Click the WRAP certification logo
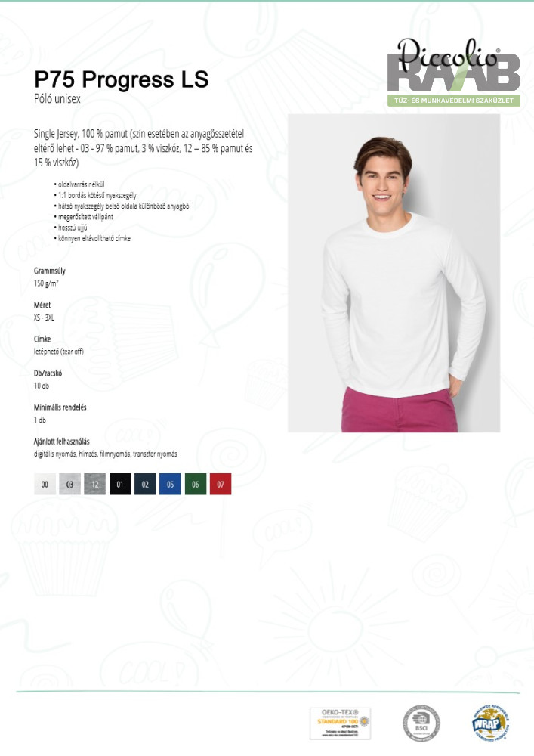 click(x=489, y=722)
